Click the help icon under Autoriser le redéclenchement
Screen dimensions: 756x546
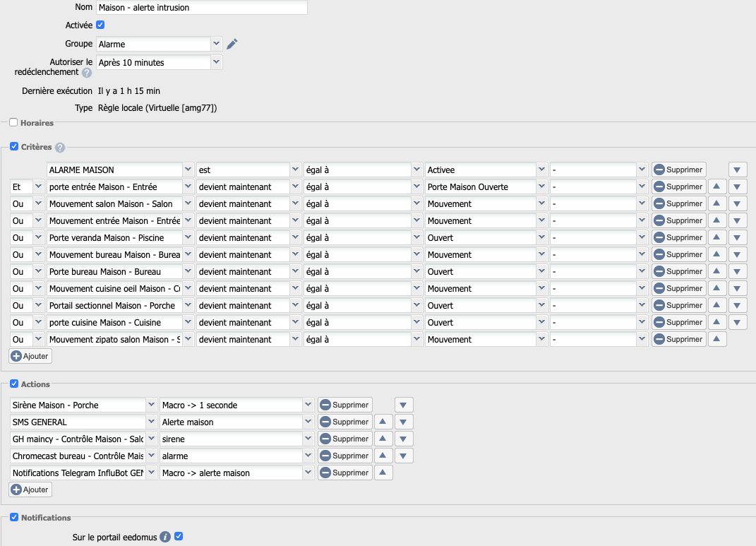tap(86, 72)
